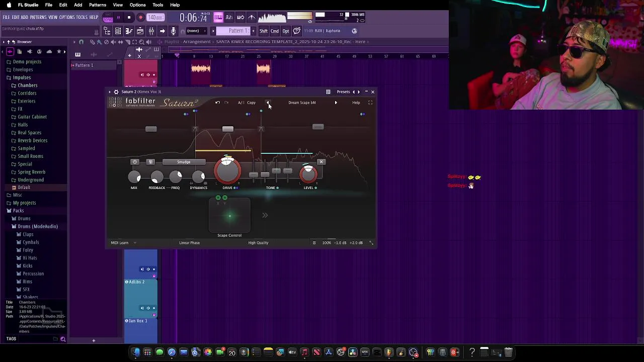Click the Scape Control XY pad
The height and width of the screenshot is (362, 644).
(229, 216)
